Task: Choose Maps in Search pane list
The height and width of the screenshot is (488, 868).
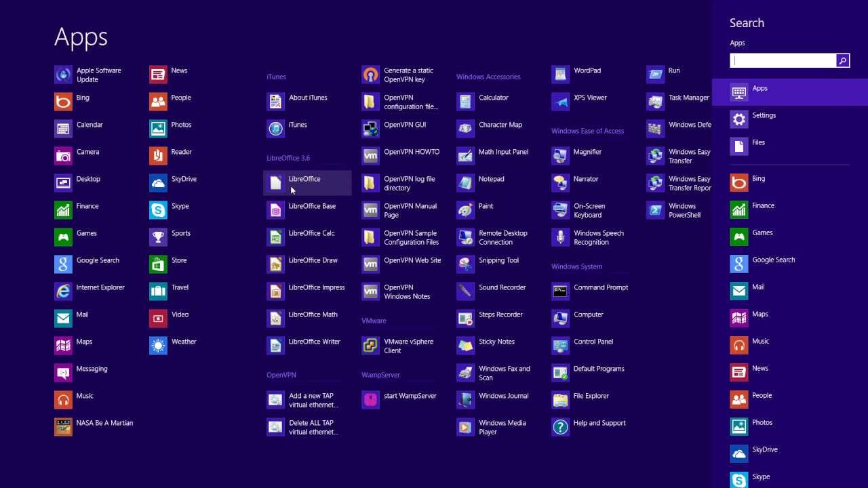Action: coord(790,318)
